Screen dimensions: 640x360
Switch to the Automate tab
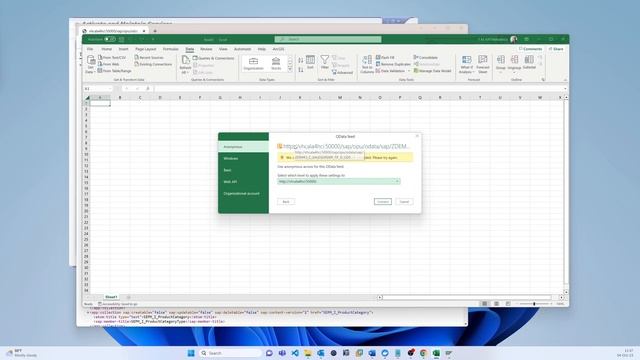tap(242, 49)
